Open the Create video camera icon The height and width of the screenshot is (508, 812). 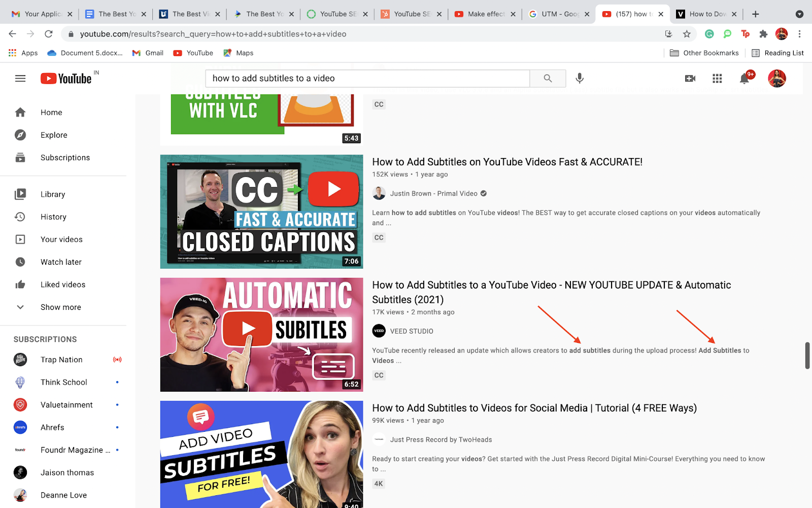(690, 78)
